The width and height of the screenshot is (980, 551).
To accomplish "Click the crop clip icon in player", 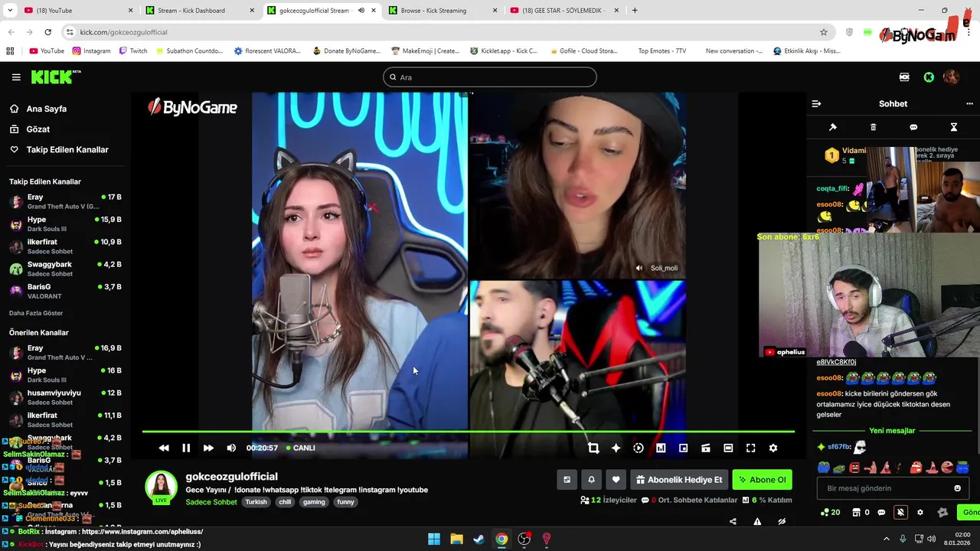I will click(x=593, y=448).
